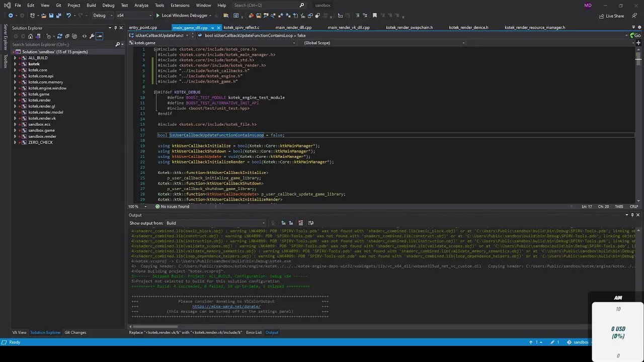Toggle pin on main_game_dll.cpp tab
Viewport: 644px width, 362px height.
[212, 28]
